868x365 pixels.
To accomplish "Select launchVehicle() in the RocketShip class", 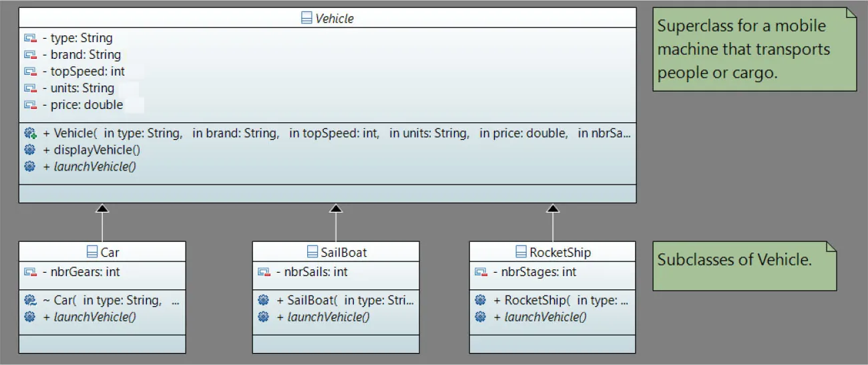I will pyautogui.click(x=545, y=317).
